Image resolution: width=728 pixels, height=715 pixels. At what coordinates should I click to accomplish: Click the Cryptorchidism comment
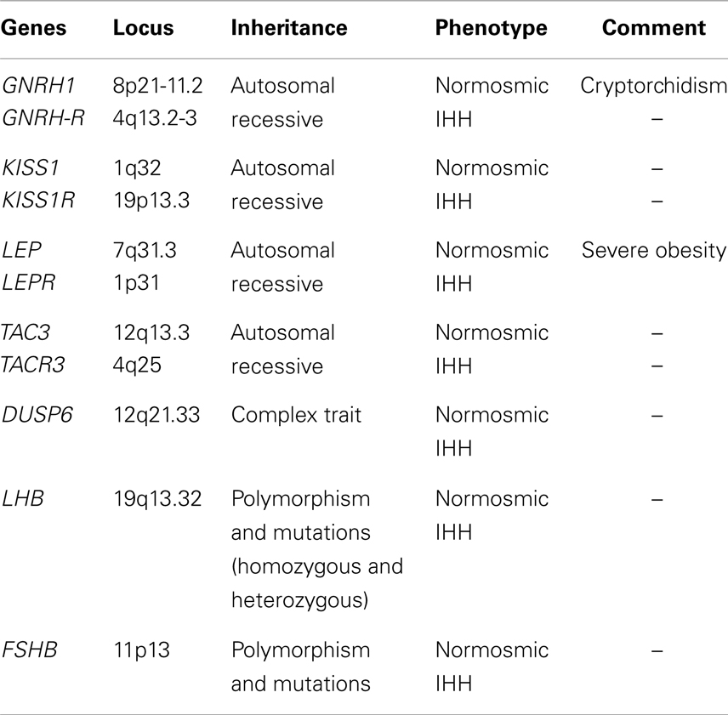[x=654, y=87]
